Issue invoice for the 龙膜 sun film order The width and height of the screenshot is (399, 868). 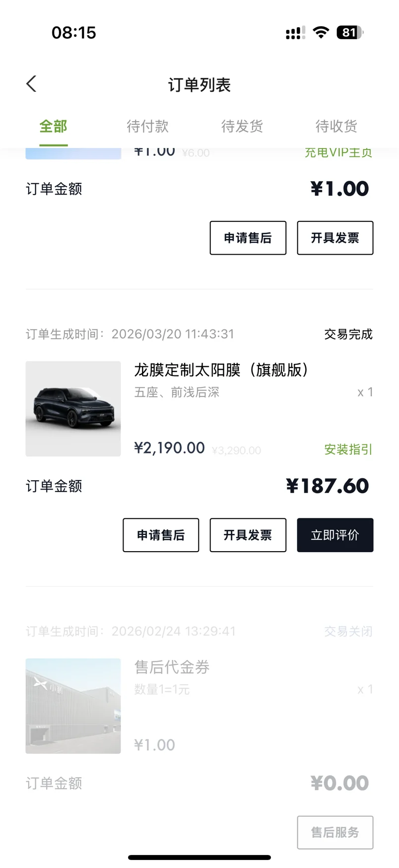[248, 535]
